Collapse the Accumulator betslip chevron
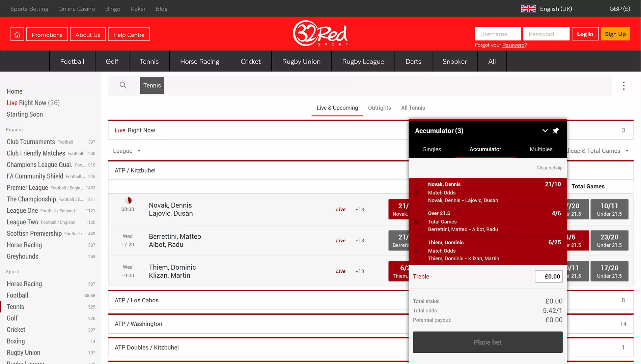 pos(545,130)
